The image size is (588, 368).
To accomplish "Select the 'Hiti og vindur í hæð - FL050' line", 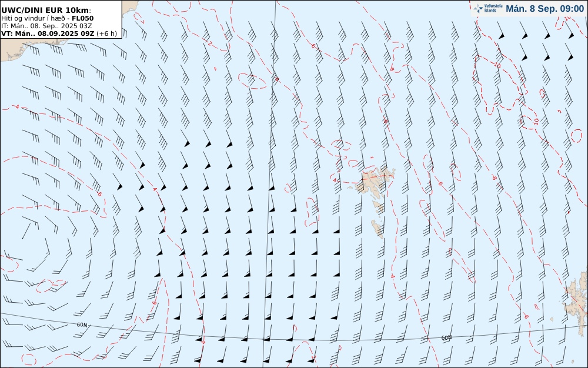I will click(47, 18).
